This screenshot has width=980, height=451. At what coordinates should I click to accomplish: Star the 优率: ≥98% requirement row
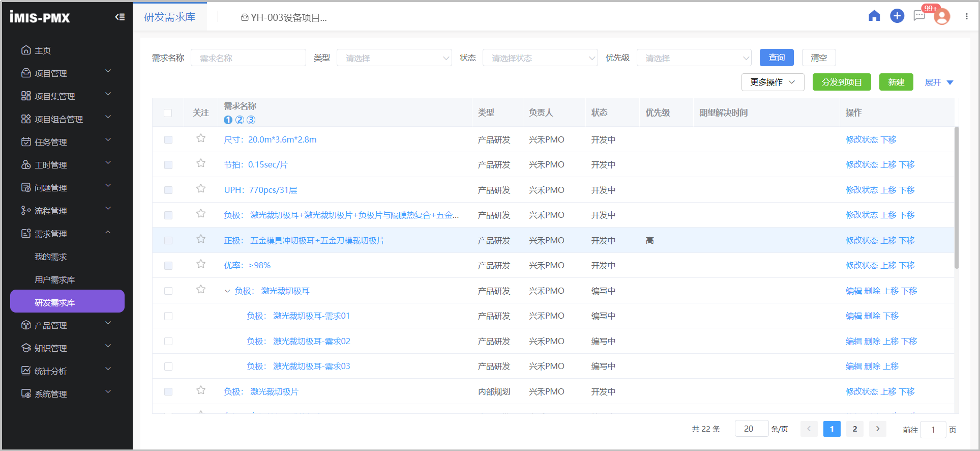pos(201,264)
